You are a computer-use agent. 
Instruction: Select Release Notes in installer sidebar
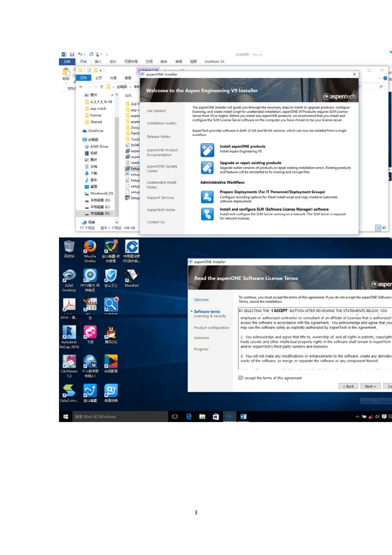(x=158, y=137)
